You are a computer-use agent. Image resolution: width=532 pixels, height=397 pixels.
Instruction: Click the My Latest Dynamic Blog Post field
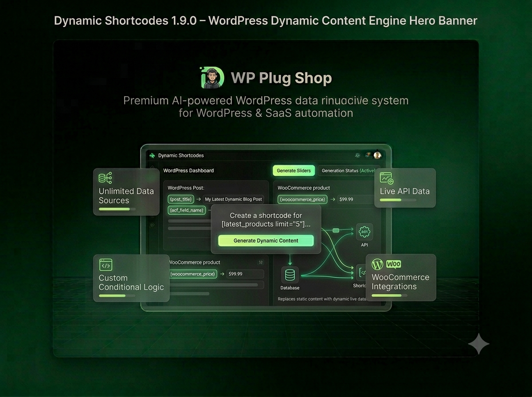(x=234, y=199)
